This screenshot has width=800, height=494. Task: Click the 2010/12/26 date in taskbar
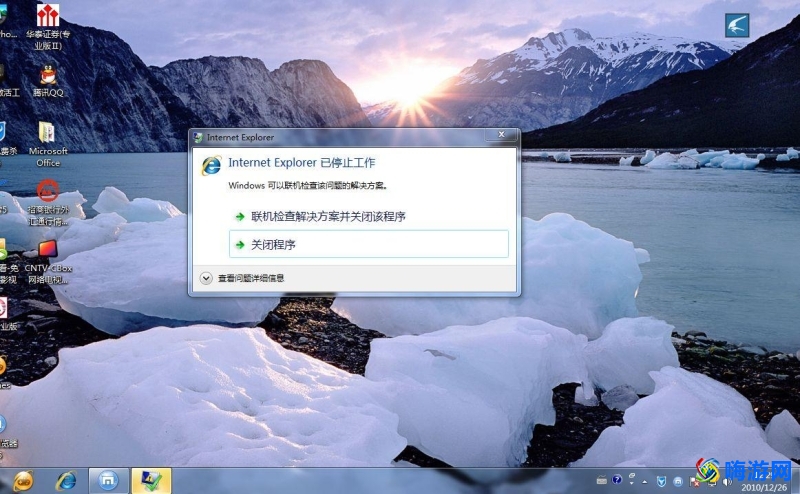764,487
